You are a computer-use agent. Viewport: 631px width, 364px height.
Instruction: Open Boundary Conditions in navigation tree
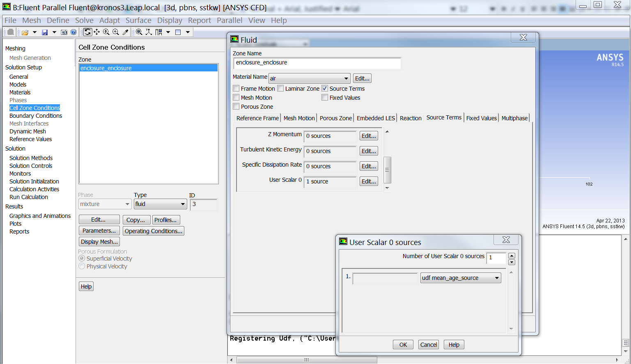click(x=36, y=116)
